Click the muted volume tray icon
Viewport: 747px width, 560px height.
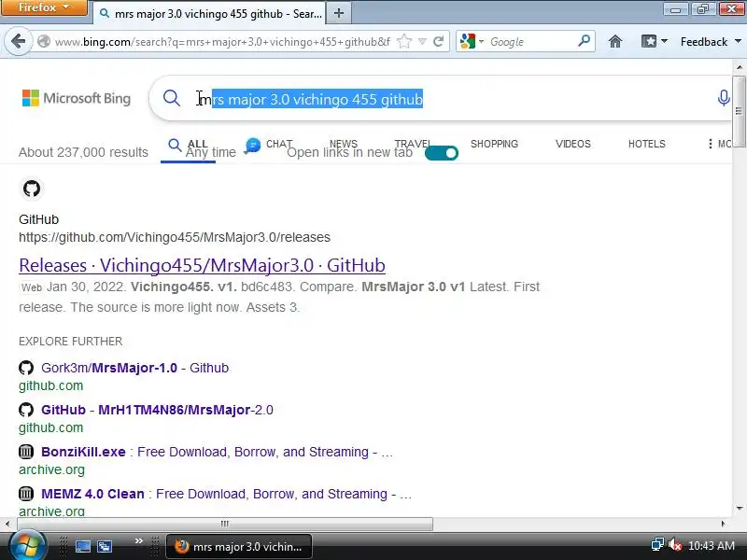[x=675, y=544]
